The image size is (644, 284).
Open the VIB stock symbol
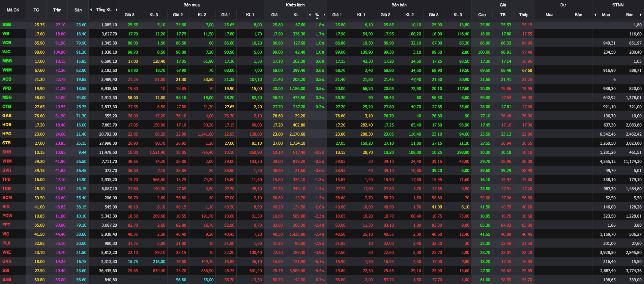tap(6, 34)
